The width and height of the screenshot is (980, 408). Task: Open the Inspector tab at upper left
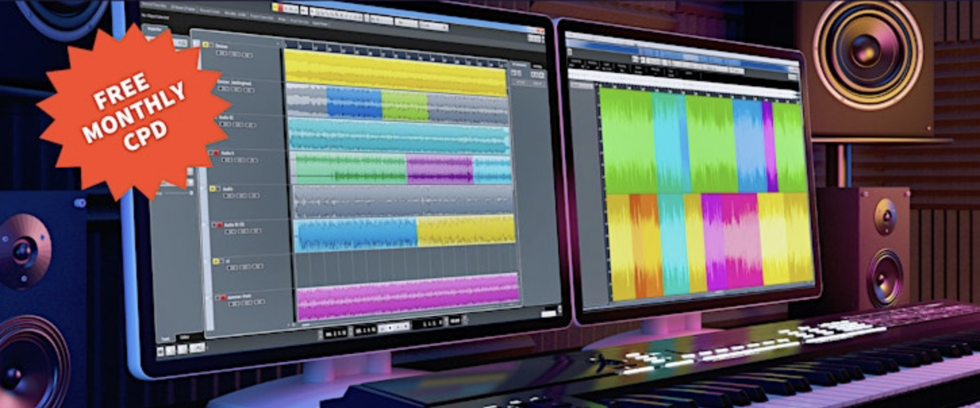pos(154,28)
